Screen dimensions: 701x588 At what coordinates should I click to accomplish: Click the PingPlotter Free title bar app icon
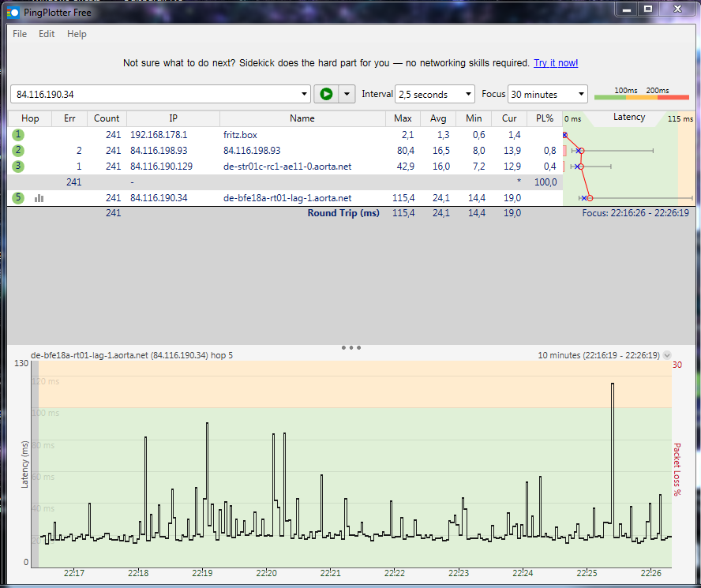tap(13, 12)
